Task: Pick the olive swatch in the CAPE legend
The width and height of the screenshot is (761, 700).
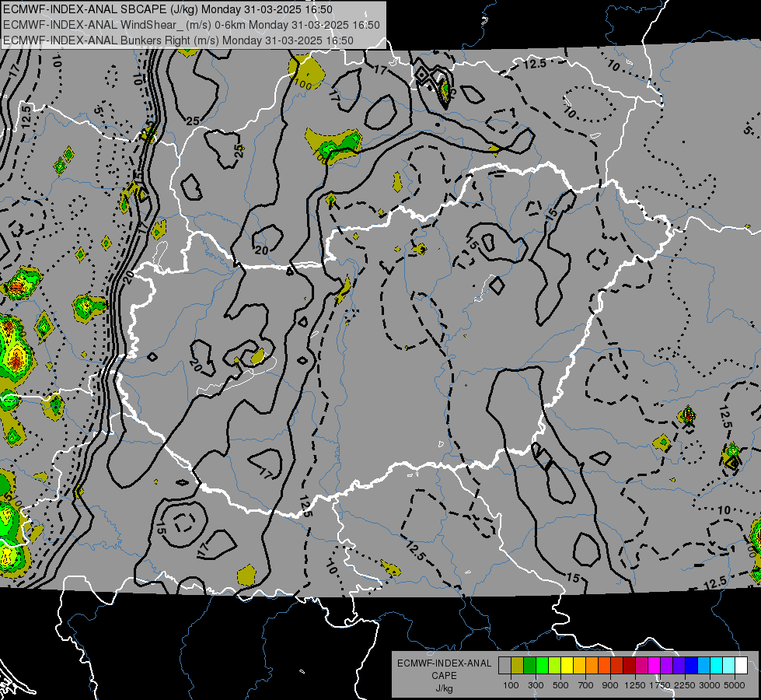Action: pos(518,665)
